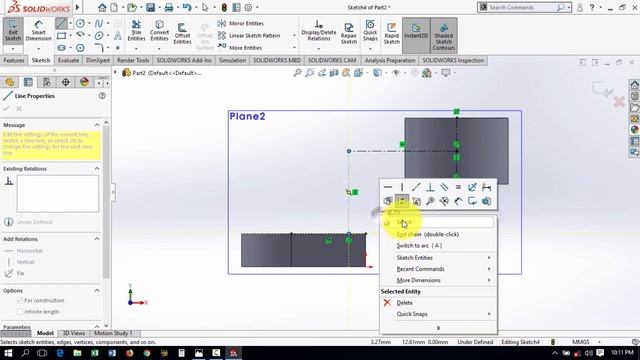
Task: Switch to the Features tab
Action: point(14,60)
